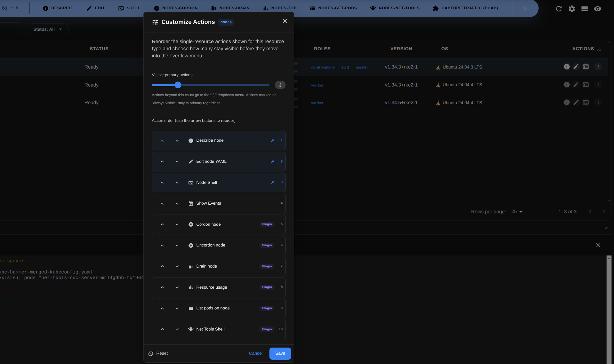Sort by the VERSION column header
The width and height of the screenshot is (614, 364).
coord(401,49)
